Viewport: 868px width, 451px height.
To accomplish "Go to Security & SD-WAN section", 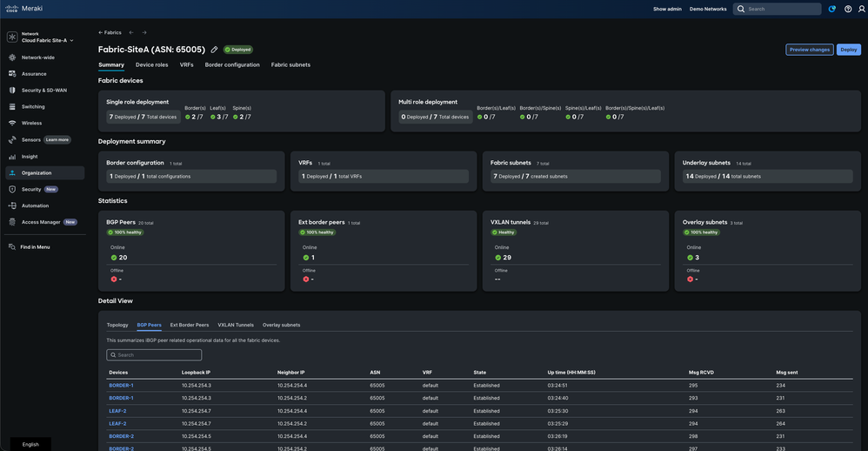I will tap(43, 90).
